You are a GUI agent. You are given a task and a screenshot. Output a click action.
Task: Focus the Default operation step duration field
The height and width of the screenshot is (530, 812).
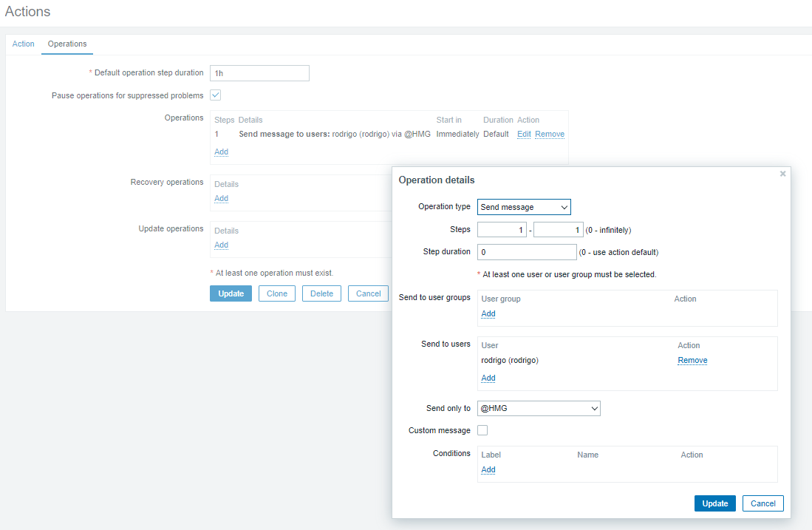(259, 73)
